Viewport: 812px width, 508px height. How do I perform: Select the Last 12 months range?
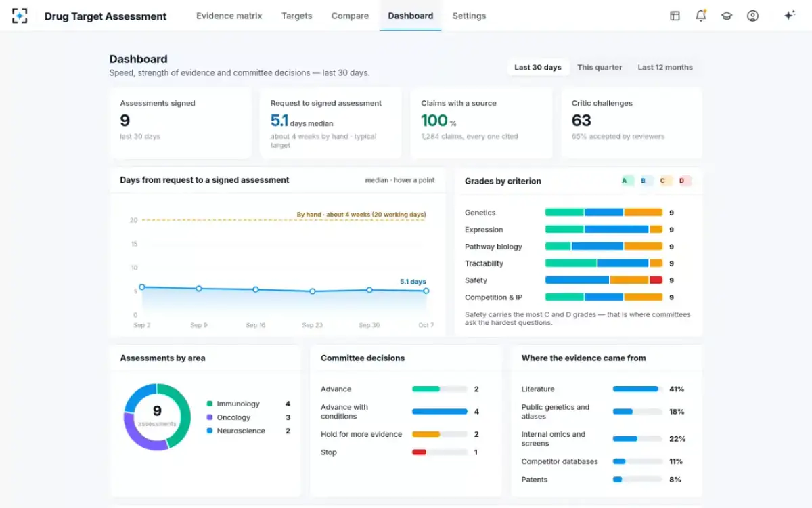pos(665,67)
